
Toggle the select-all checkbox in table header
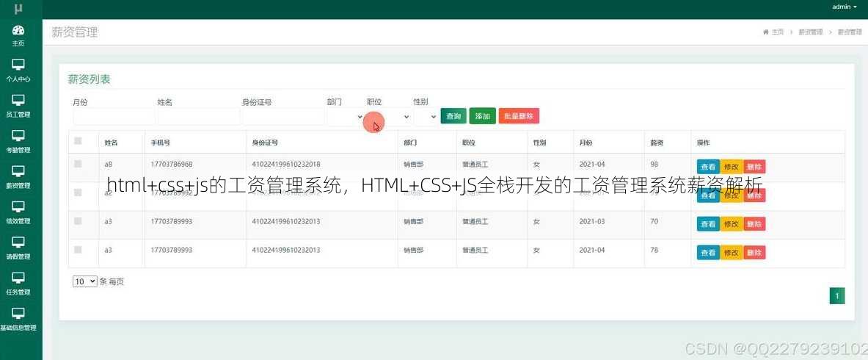[78, 141]
